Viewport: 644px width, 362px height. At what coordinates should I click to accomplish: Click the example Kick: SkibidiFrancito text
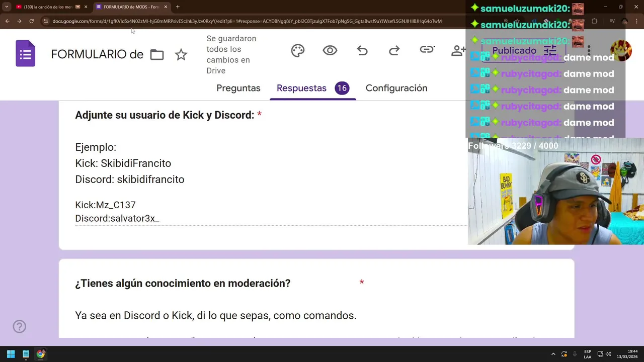coord(123,163)
